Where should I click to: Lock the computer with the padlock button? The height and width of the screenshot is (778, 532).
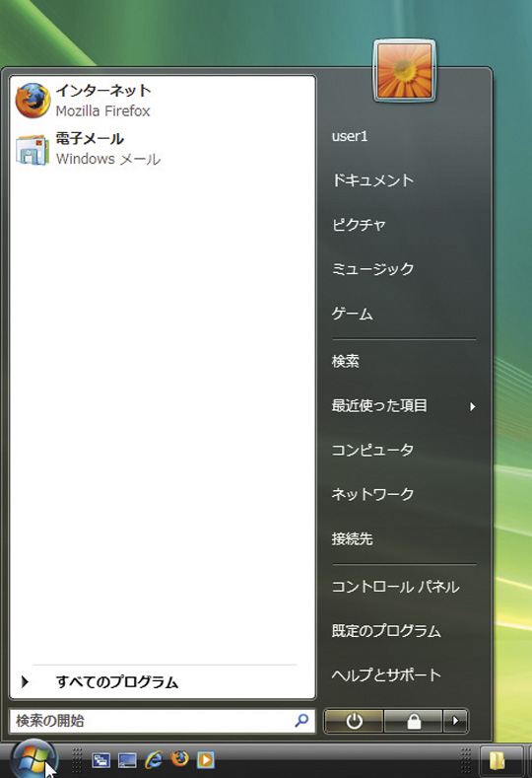click(x=413, y=721)
